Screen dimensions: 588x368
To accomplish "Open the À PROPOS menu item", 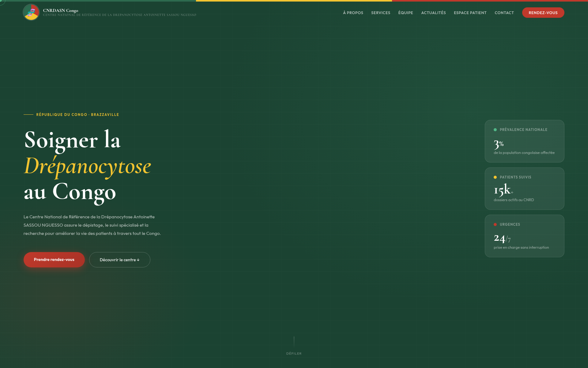I will pyautogui.click(x=353, y=13).
